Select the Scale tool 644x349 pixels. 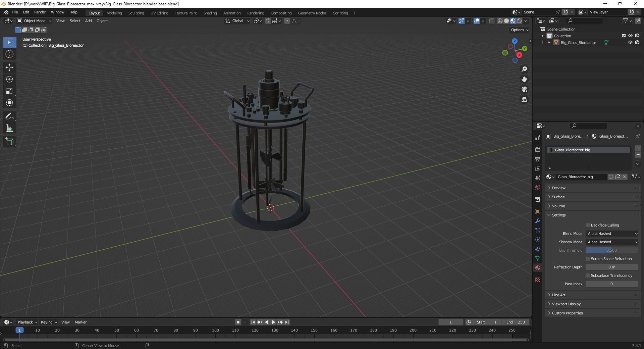(x=9, y=91)
